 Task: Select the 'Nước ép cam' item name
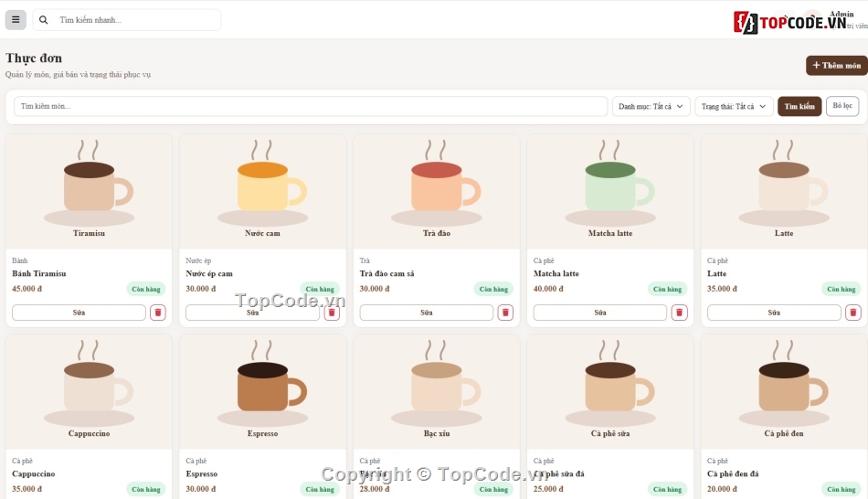pyautogui.click(x=209, y=273)
